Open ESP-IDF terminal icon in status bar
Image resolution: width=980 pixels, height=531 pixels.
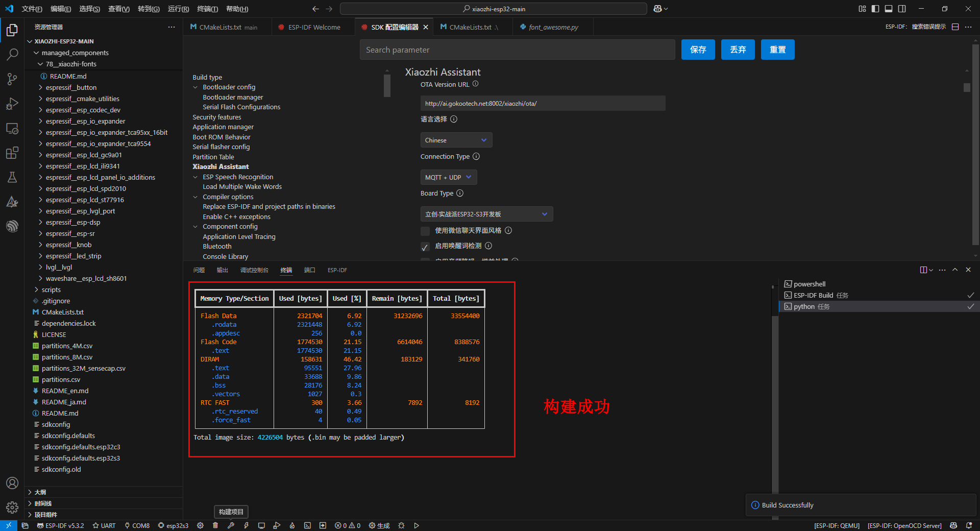tap(307, 525)
